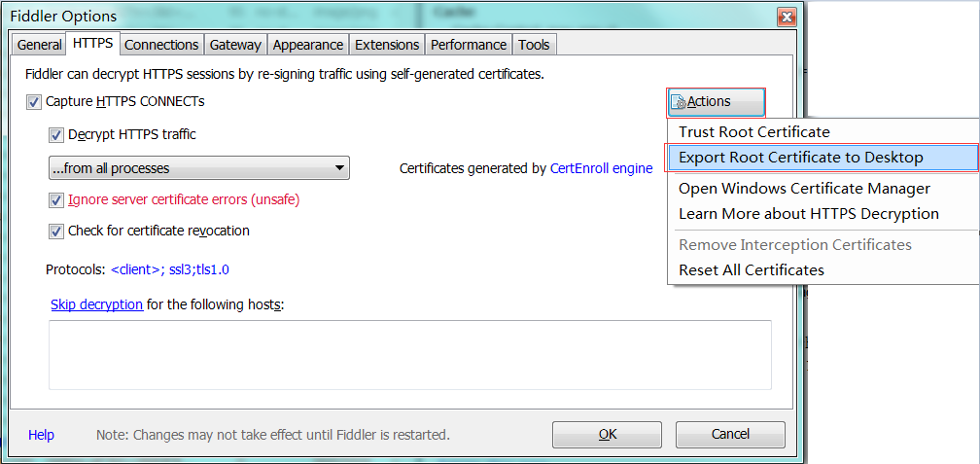The width and height of the screenshot is (980, 464).
Task: Click the Actions button
Action: coord(717,102)
